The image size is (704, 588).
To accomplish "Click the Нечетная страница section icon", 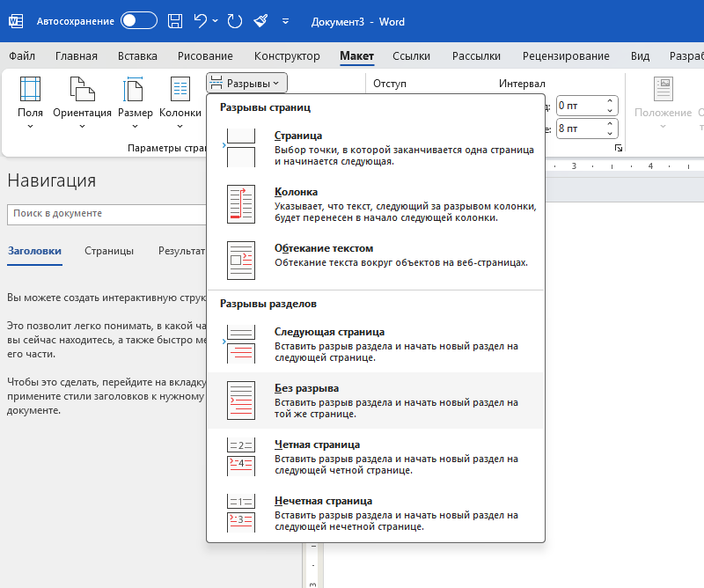I will click(241, 513).
